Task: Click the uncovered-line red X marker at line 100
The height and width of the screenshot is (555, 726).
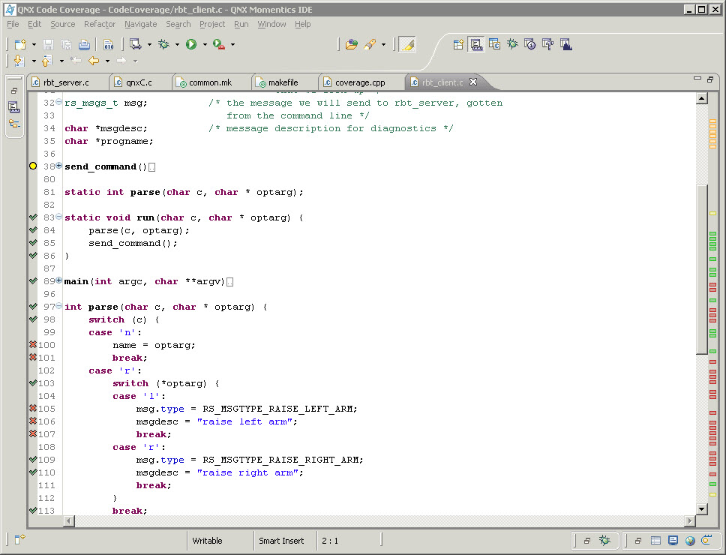Action: pos(33,345)
